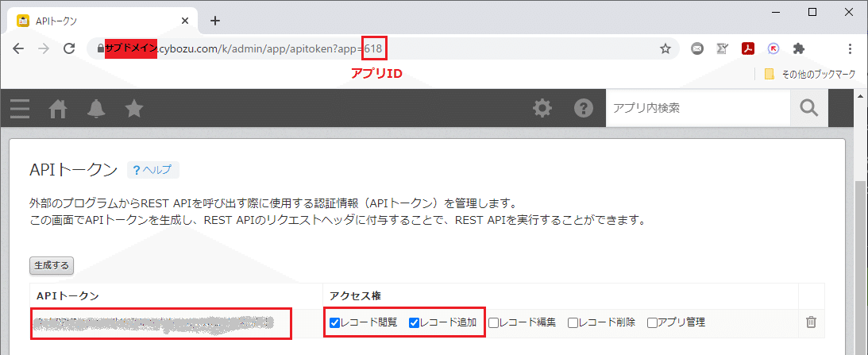Image resolution: width=868 pixels, height=355 pixels.
Task: Go to the portal home icon
Action: pos(58,109)
